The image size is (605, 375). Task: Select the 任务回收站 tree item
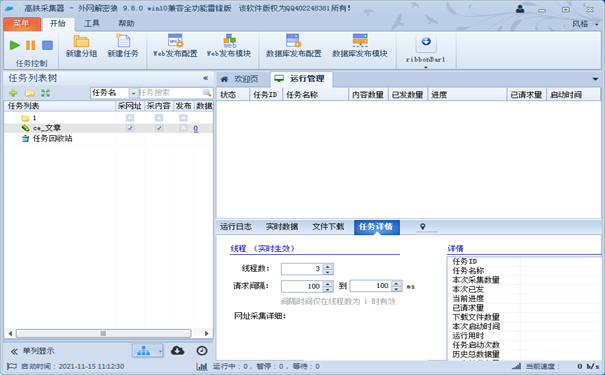point(52,139)
